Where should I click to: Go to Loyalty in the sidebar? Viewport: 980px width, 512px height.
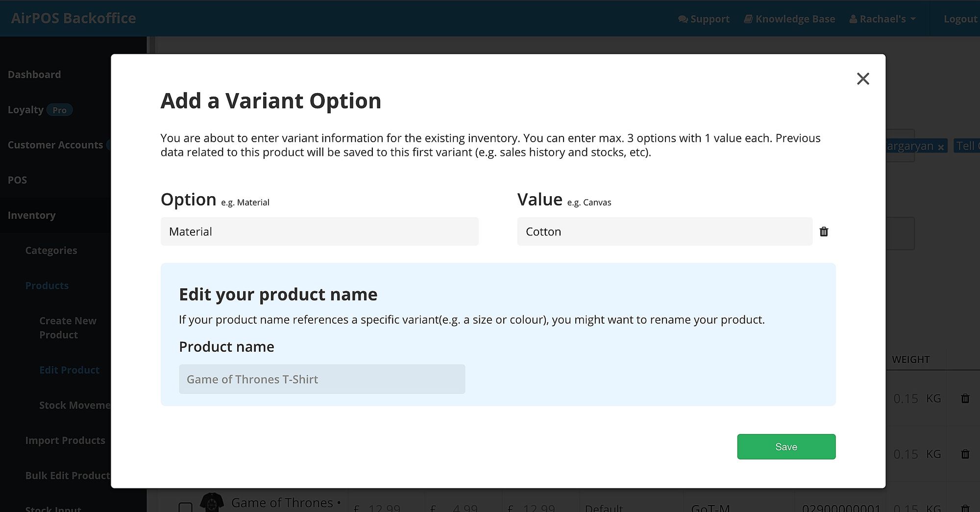25,110
